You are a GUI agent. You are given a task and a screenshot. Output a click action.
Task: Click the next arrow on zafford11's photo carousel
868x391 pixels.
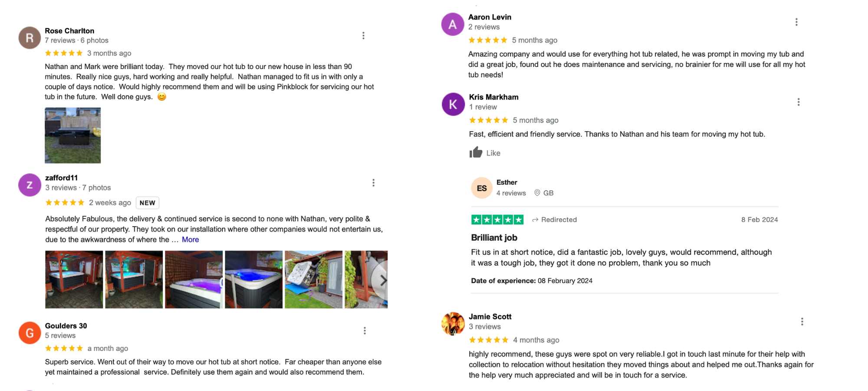[382, 280]
